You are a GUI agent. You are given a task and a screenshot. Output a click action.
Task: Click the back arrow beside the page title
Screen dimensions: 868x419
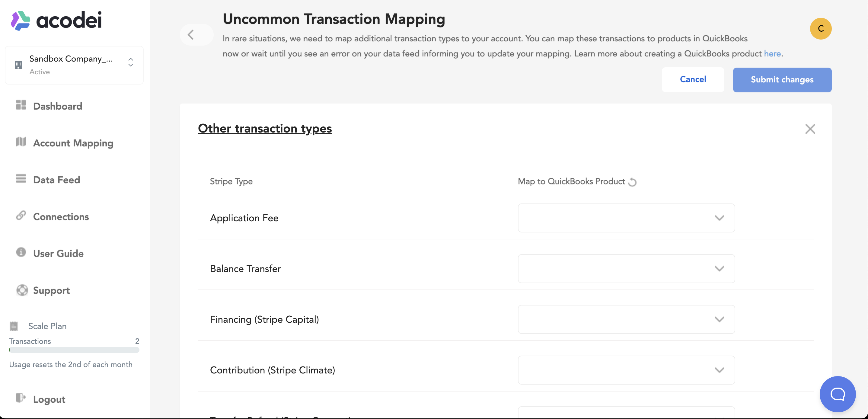click(191, 34)
